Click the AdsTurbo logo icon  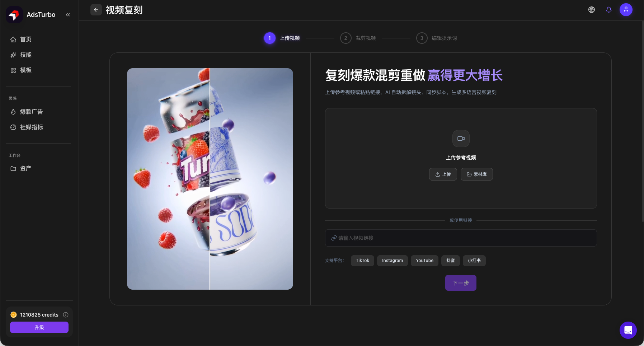(14, 15)
